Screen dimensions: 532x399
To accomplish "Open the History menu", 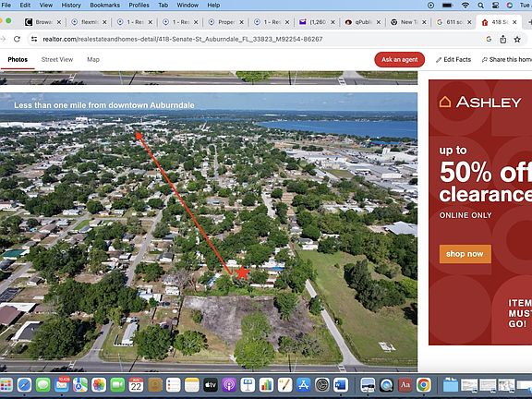I will click(71, 6).
